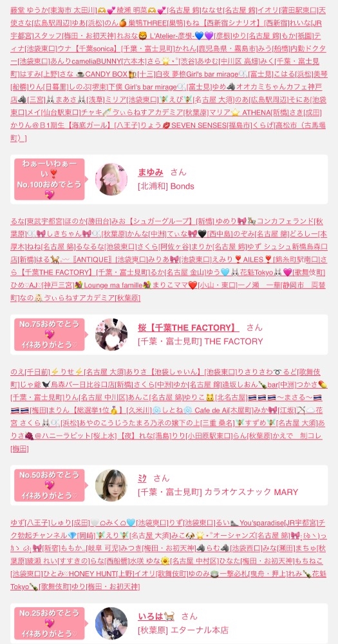Click the No.50おめでとう pink badge
Image resolution: width=338 pixels, height=644 pixels.
click(x=49, y=485)
